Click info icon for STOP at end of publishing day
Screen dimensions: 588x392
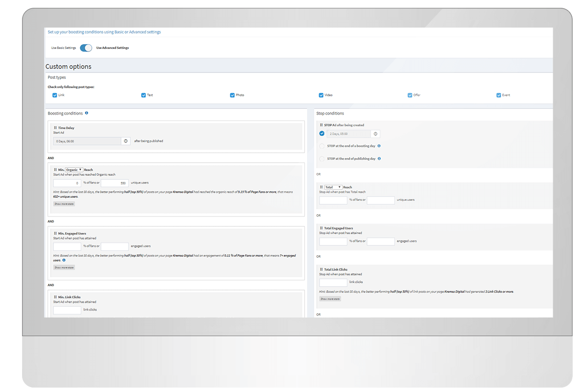(x=379, y=159)
